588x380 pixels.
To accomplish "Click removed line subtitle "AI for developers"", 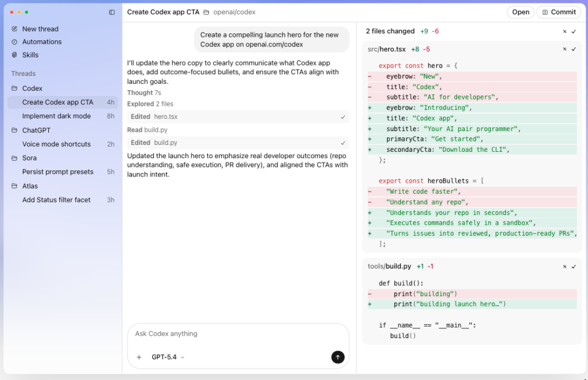I will click(472, 97).
